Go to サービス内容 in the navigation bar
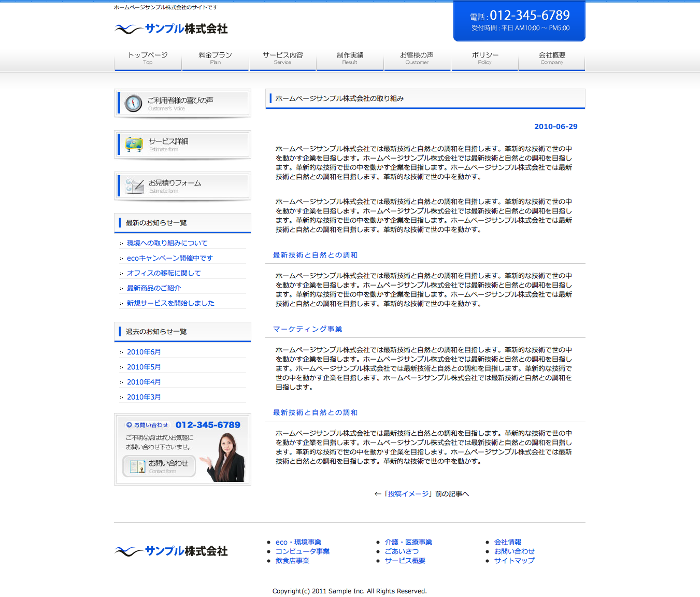 click(x=282, y=58)
